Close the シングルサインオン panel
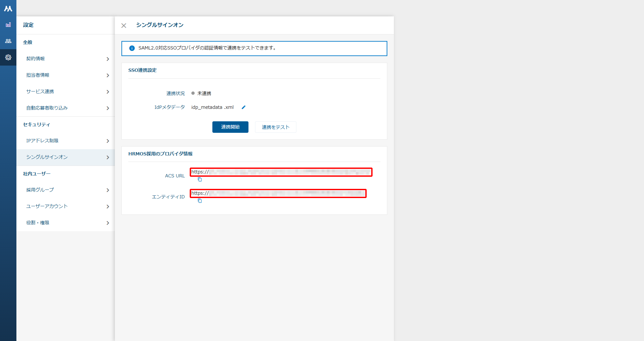 pyautogui.click(x=124, y=26)
